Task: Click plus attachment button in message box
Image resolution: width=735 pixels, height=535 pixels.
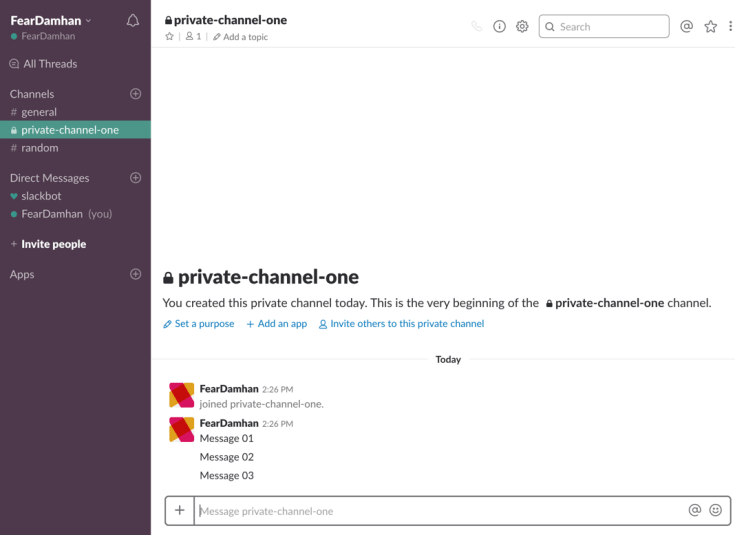Action: coord(180,510)
